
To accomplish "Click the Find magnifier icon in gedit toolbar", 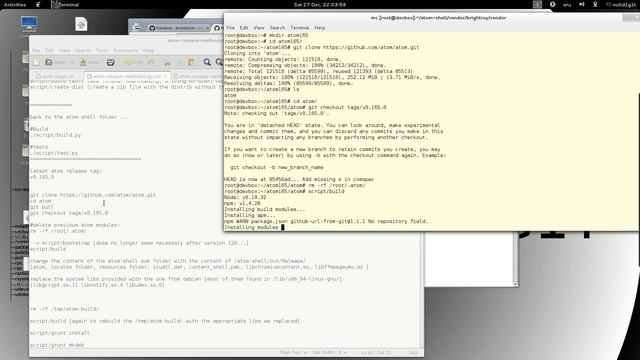I will [x=207, y=62].
